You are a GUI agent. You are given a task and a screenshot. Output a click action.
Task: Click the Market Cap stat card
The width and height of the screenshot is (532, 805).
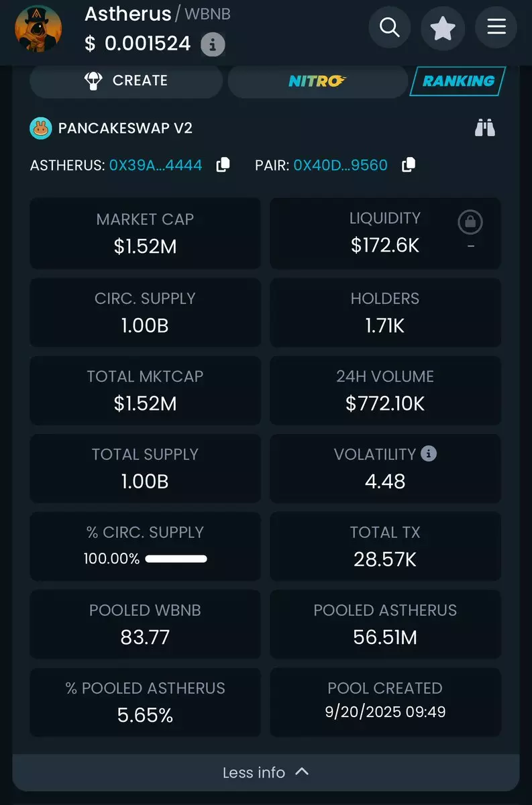(145, 233)
